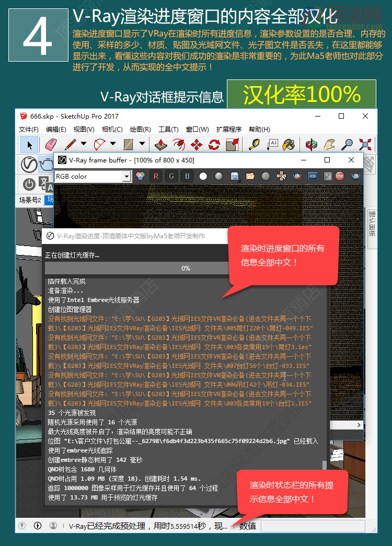Activate the Tape Measure tool

pyautogui.click(x=255, y=145)
